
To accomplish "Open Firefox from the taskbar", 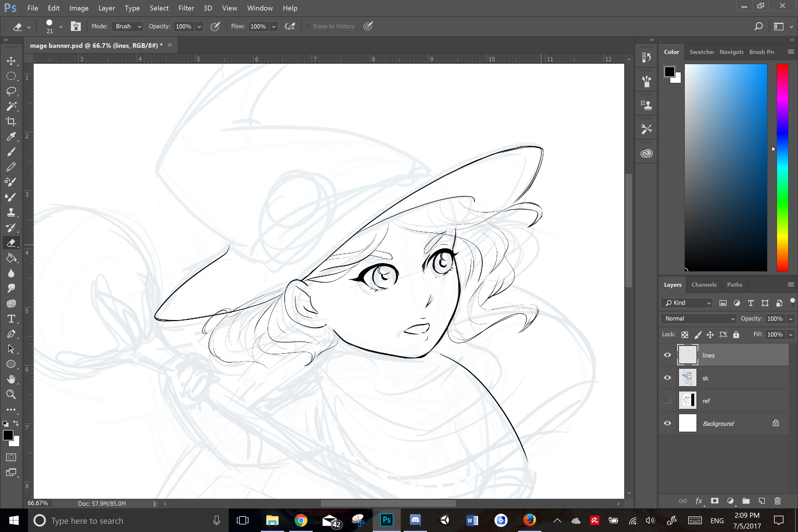I will tap(529, 520).
